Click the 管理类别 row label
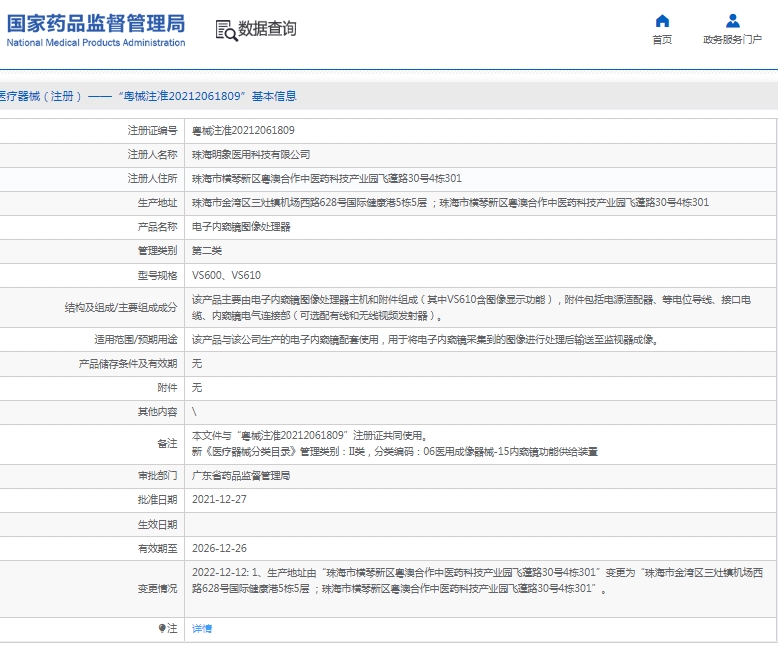Image resolution: width=778 pixels, height=649 pixels. tap(157, 251)
